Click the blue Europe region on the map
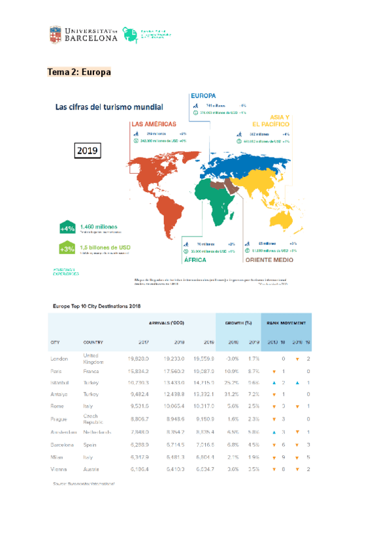 (x=244, y=166)
